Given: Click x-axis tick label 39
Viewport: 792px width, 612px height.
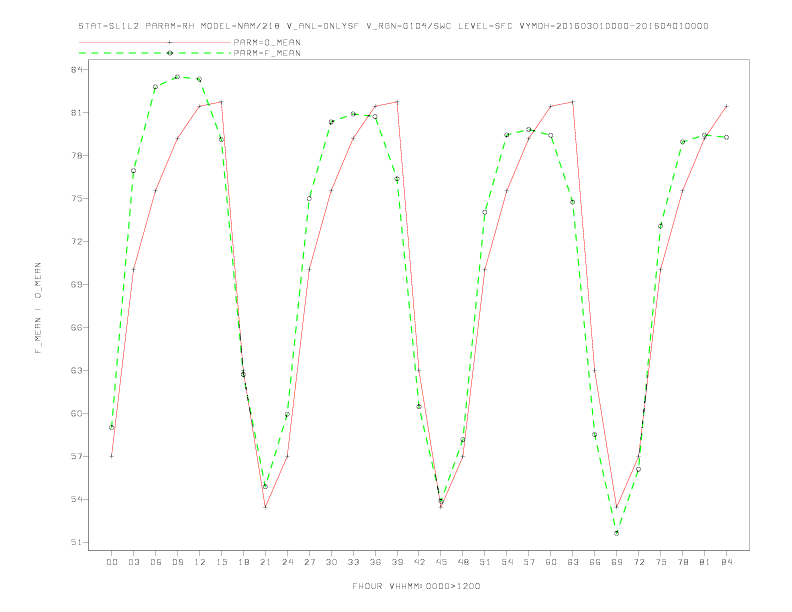Looking at the screenshot, I should point(397,562).
